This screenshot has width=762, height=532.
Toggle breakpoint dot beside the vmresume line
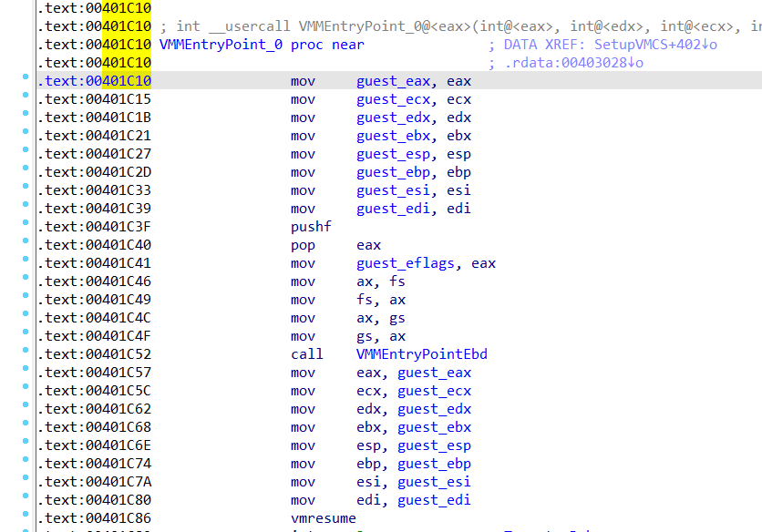[26, 518]
